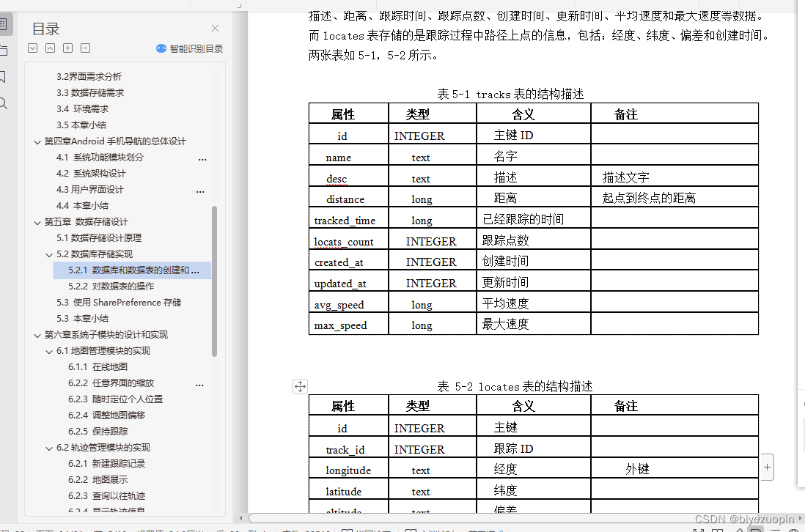The width and height of the screenshot is (805, 532).
Task: Go to 4.3 用户界面设计 heading
Action: pos(90,190)
